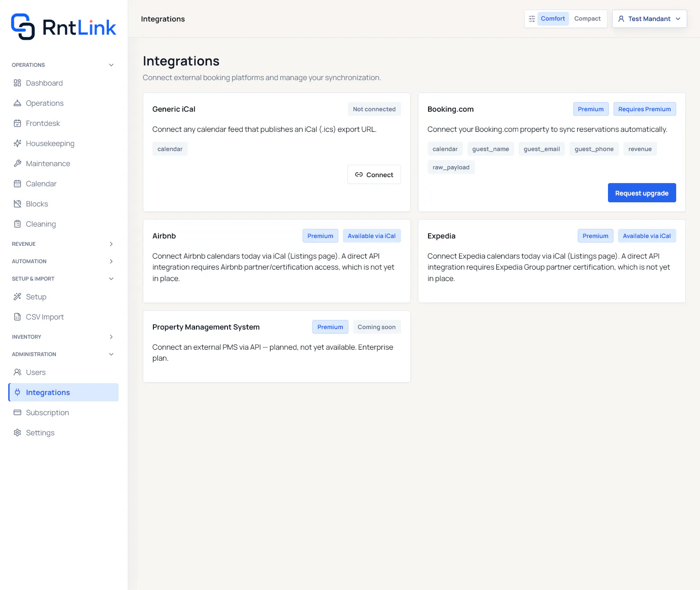Open the Test Mandant account dropdown
This screenshot has height=590, width=700.
click(x=649, y=19)
